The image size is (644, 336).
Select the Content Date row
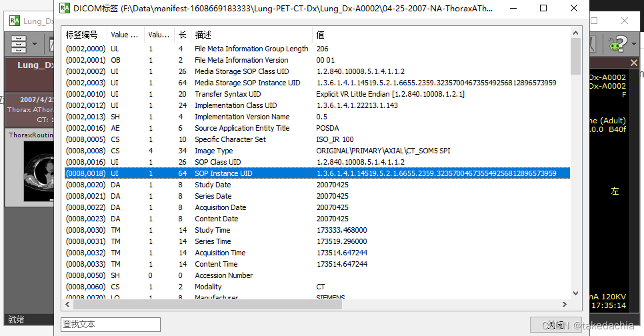(317, 219)
